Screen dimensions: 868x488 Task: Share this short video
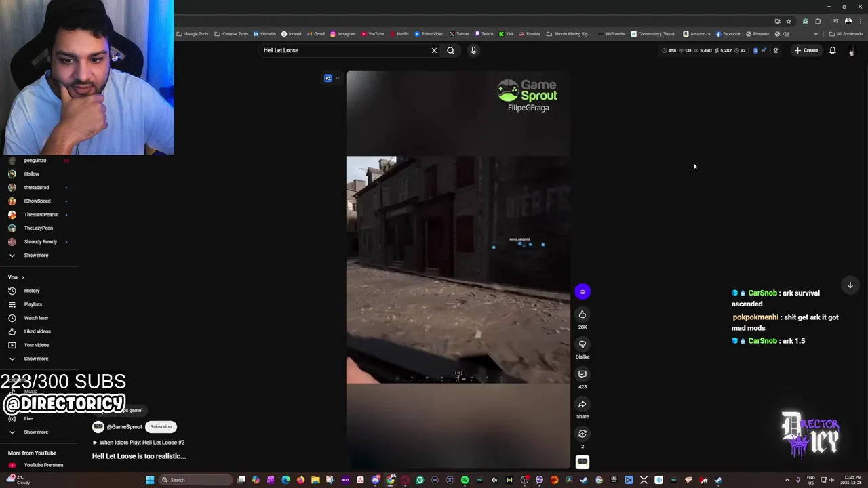click(x=583, y=404)
